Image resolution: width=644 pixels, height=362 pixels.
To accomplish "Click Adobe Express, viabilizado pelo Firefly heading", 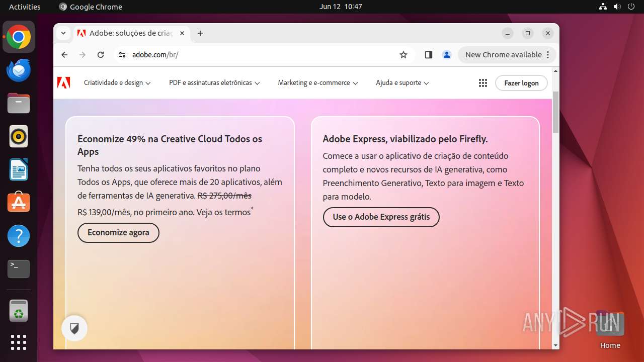I will [405, 139].
